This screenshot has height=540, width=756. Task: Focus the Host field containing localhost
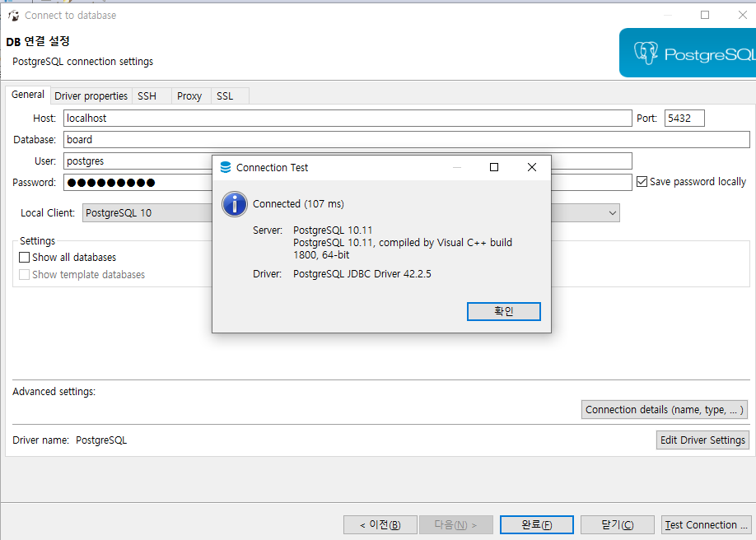[348, 119]
